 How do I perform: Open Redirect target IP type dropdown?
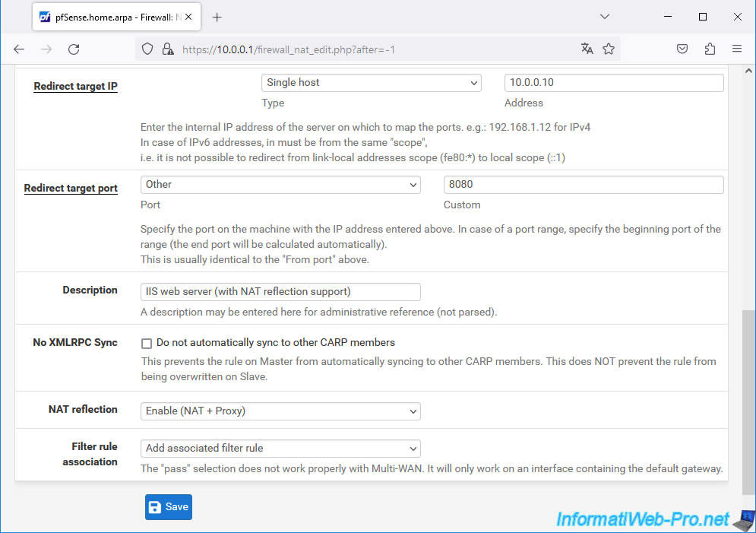[372, 82]
